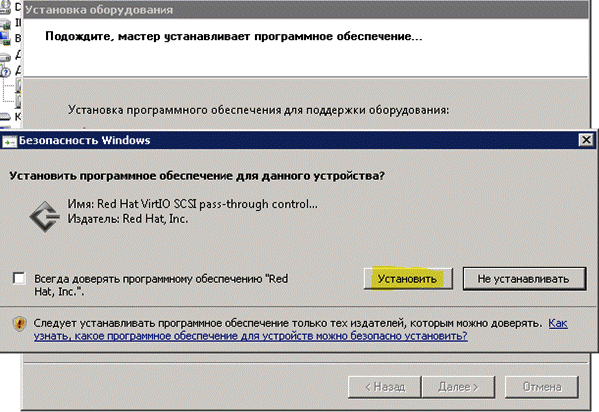Select the disk drive icon above question-mark icon

[5, 57]
